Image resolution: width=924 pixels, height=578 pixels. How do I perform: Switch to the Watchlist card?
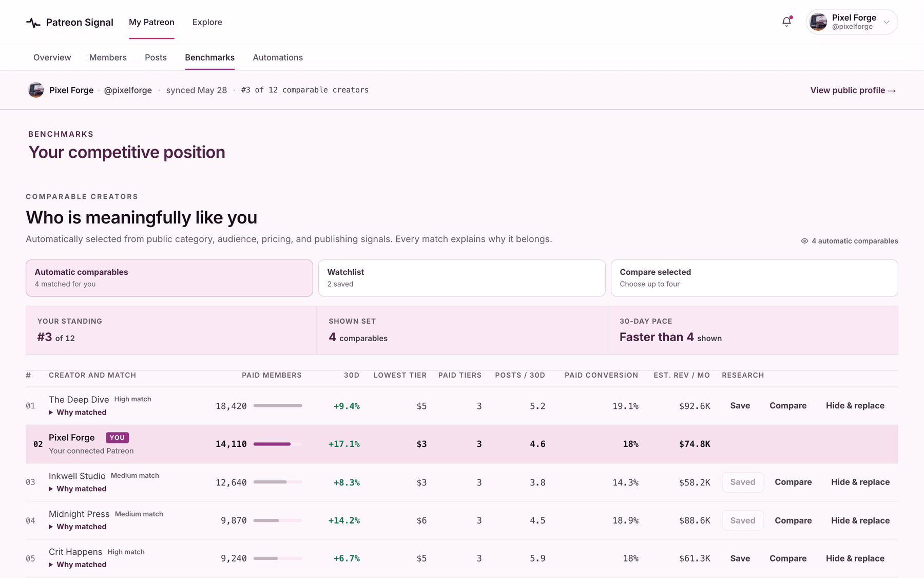click(x=461, y=278)
